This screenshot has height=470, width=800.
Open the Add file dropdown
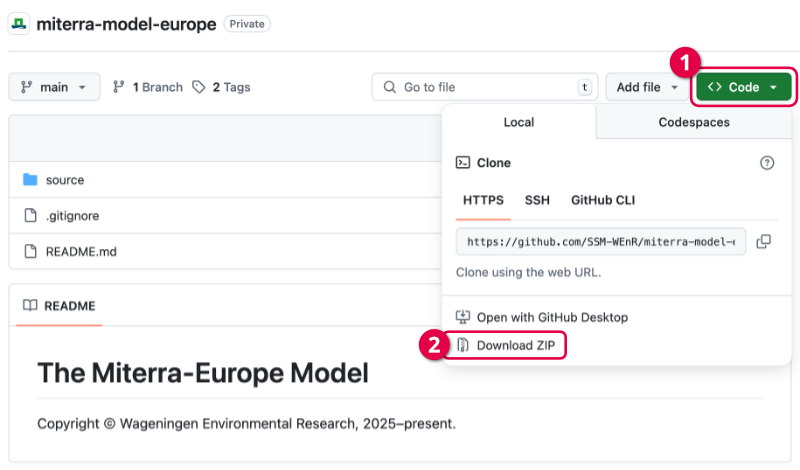pyautogui.click(x=647, y=87)
